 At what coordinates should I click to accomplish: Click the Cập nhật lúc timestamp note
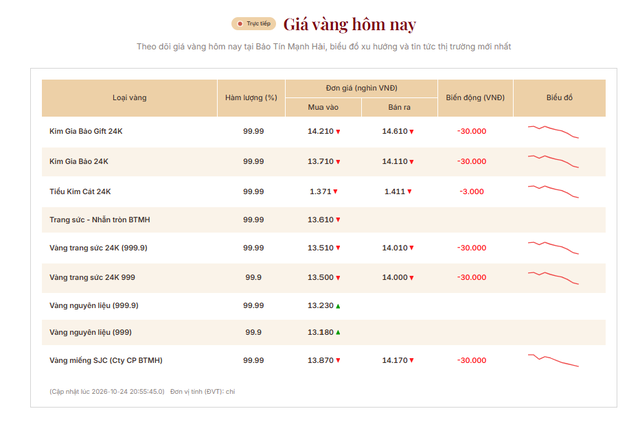[107, 392]
